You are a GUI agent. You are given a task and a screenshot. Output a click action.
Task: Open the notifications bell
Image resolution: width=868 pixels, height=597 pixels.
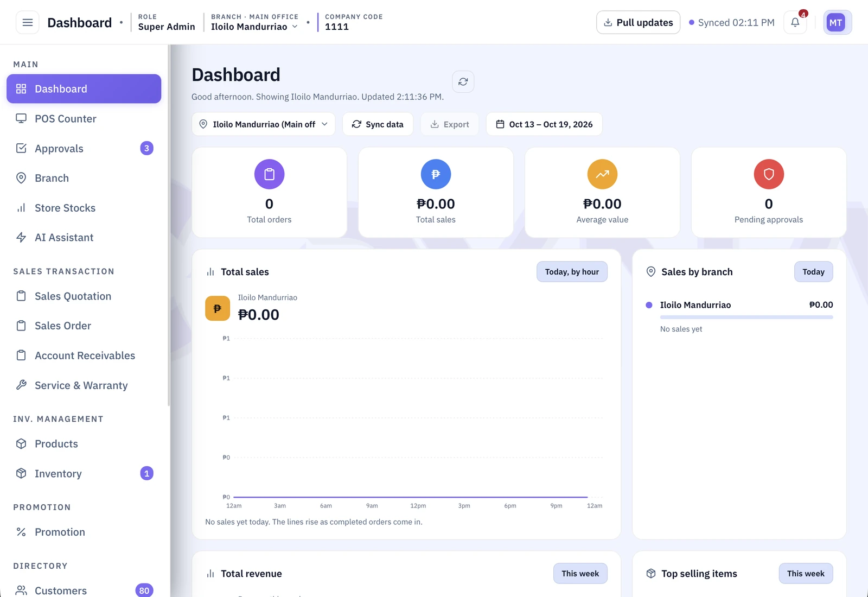tap(795, 22)
